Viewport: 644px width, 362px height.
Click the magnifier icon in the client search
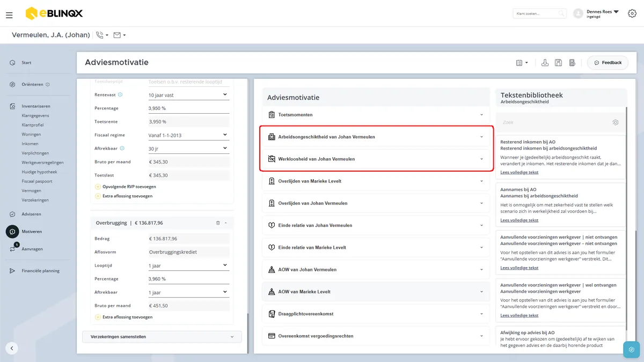(x=561, y=13)
